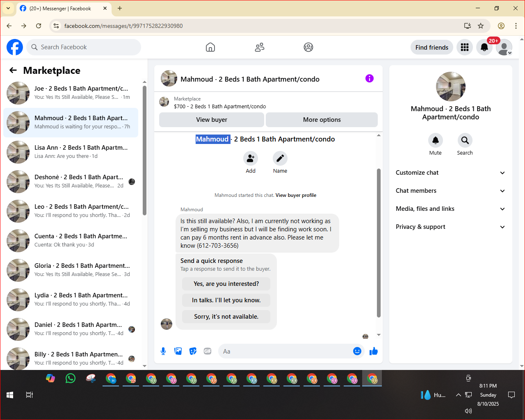Image resolution: width=525 pixels, height=420 pixels.
Task: Edit chat name with pencil icon
Action: click(280, 158)
